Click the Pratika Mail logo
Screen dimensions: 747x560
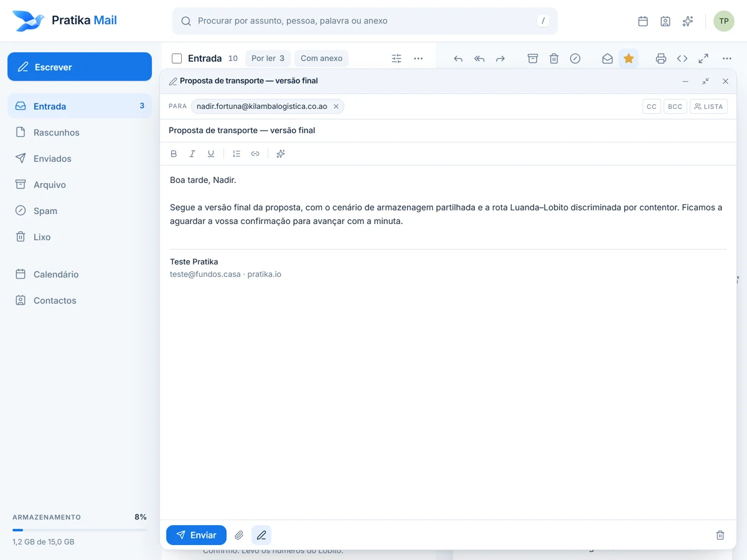(x=65, y=21)
